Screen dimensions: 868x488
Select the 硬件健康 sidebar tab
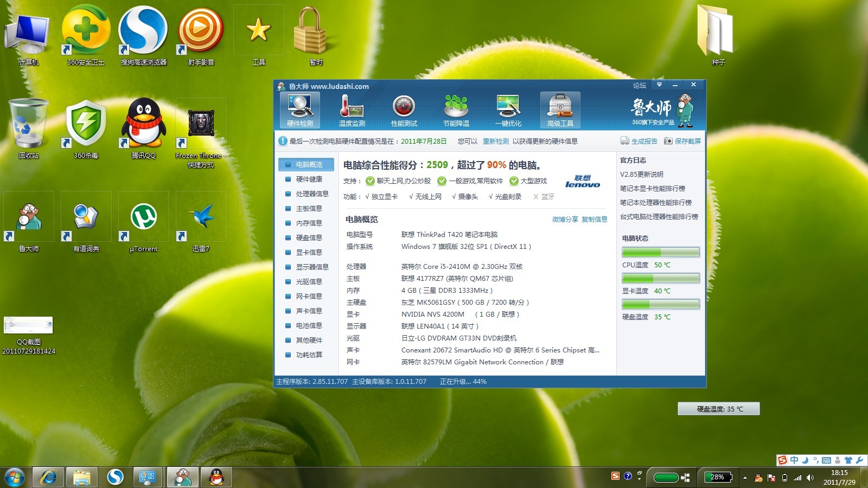[x=306, y=179]
